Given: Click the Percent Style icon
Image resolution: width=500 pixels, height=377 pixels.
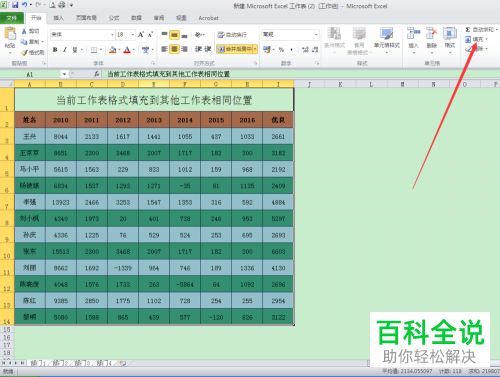Looking at the screenshot, I should point(281,49).
